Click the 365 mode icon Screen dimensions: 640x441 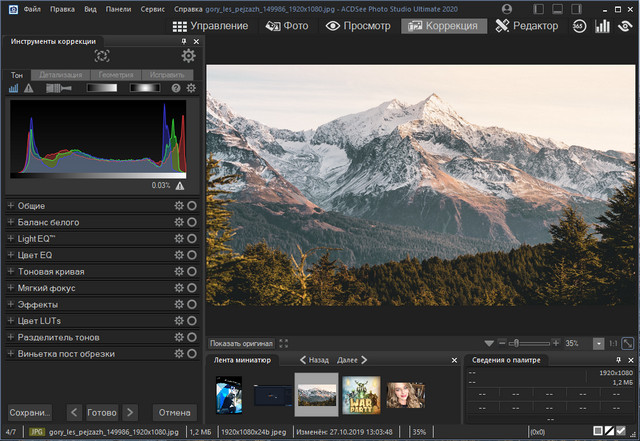(579, 26)
